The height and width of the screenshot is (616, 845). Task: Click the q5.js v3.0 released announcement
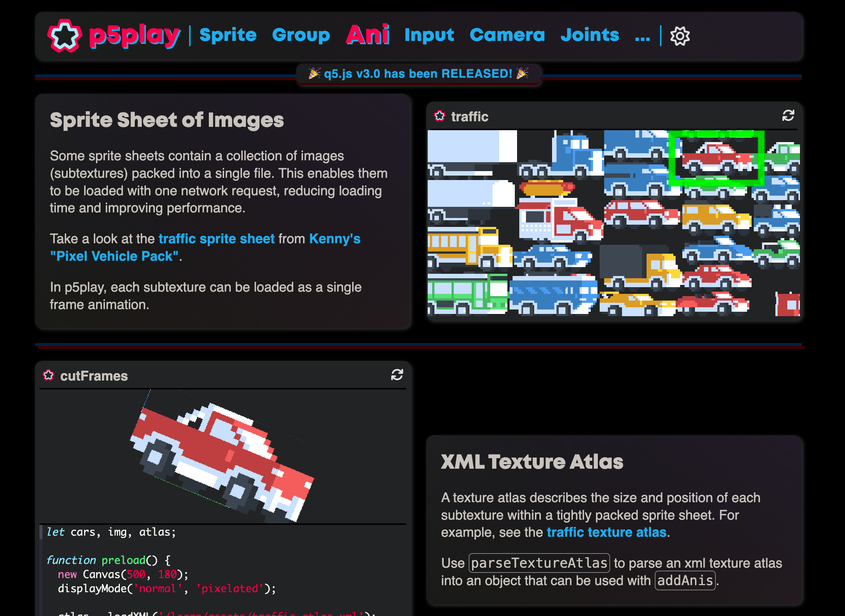[418, 73]
